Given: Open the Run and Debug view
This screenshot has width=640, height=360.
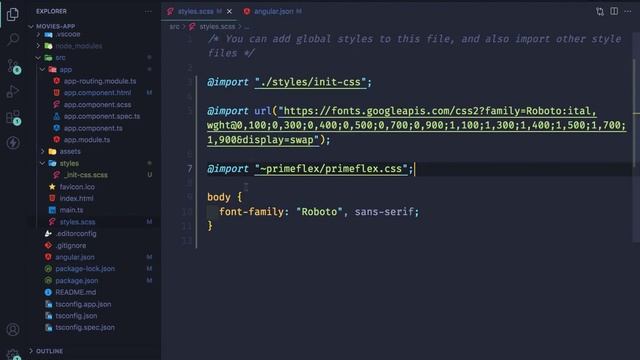Looking at the screenshot, I should click(13, 91).
